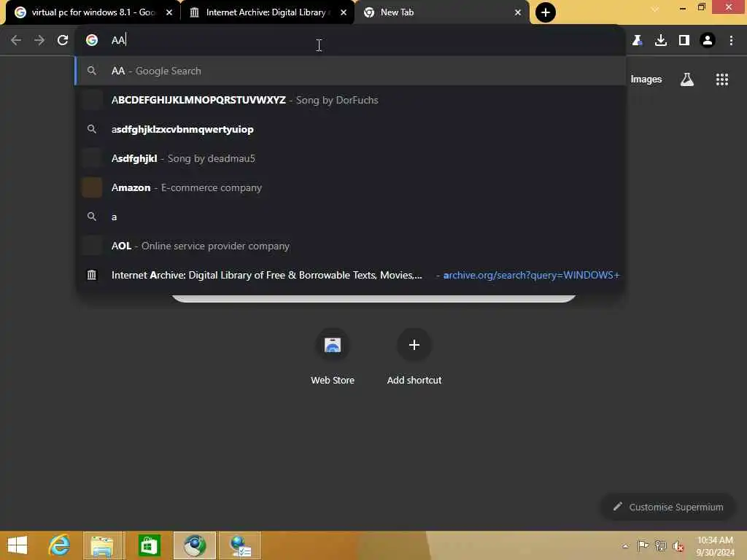Close the virtual pc for windows 8.1 tab
The width and height of the screenshot is (747, 560).
(169, 12)
